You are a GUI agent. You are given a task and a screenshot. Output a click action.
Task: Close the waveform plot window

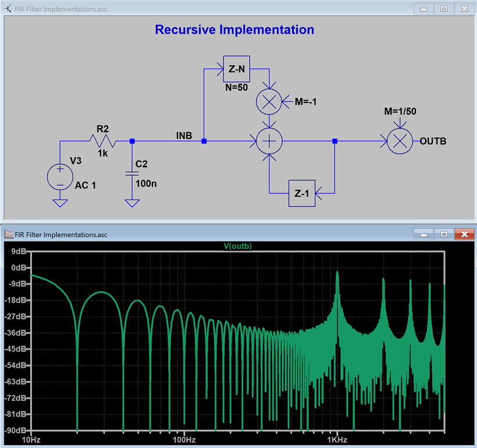coord(464,234)
